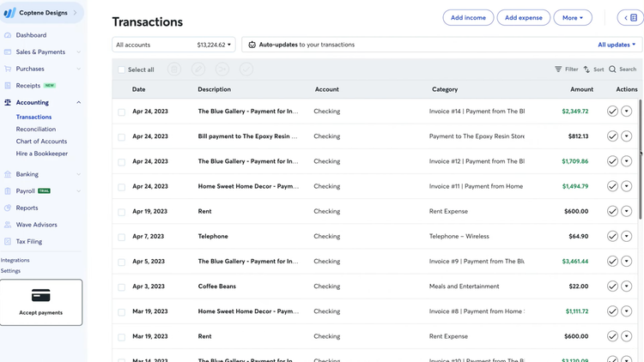Mark the $2,349.72 Invoice #14 transaction reviewed
Image resolution: width=644 pixels, height=362 pixels.
(612, 112)
